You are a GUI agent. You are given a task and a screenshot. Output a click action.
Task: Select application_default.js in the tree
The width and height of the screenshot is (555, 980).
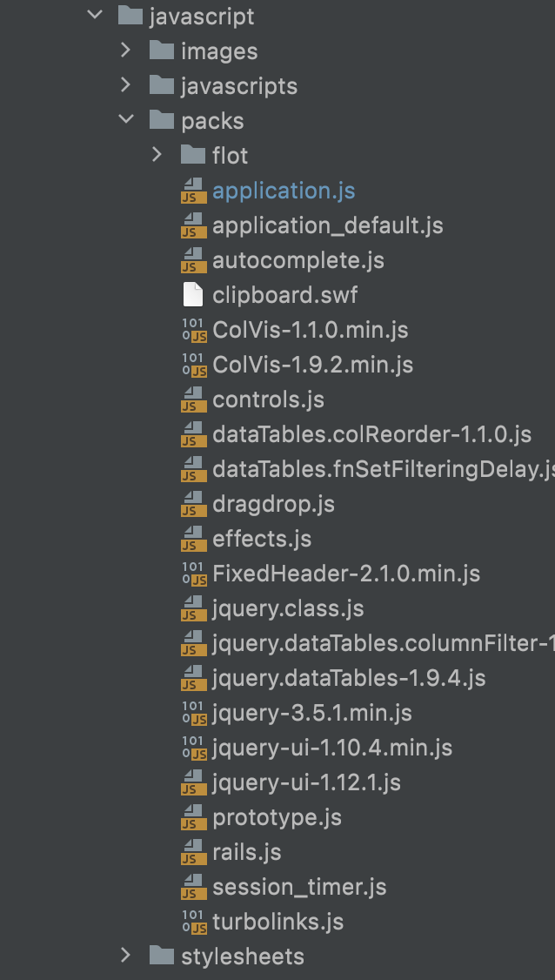[x=327, y=225]
